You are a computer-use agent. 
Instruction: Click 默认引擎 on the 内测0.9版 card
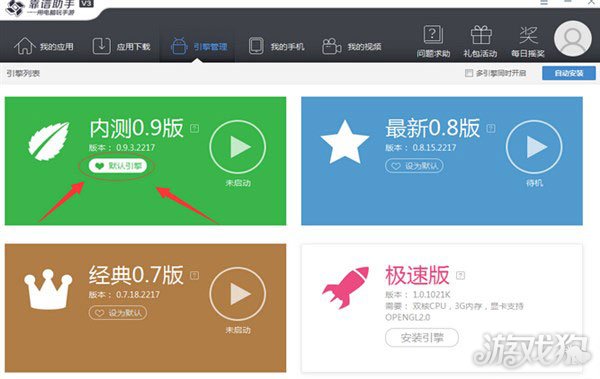pos(118,166)
